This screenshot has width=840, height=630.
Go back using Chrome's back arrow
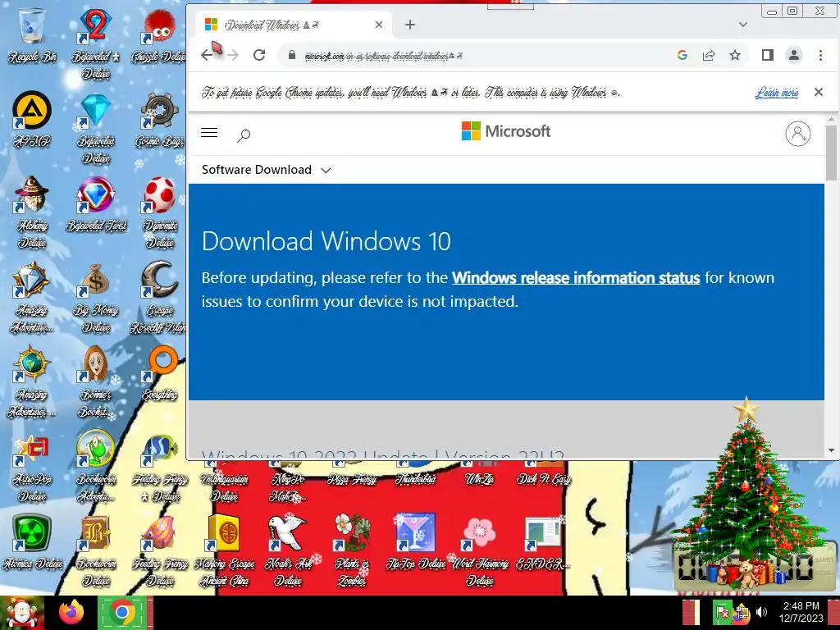coord(207,55)
